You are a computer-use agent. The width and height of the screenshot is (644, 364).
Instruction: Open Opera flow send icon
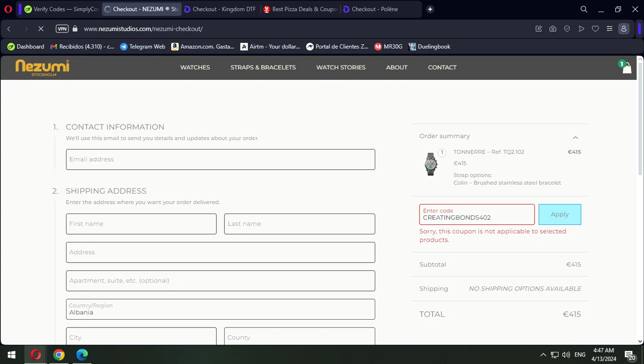pos(581,29)
